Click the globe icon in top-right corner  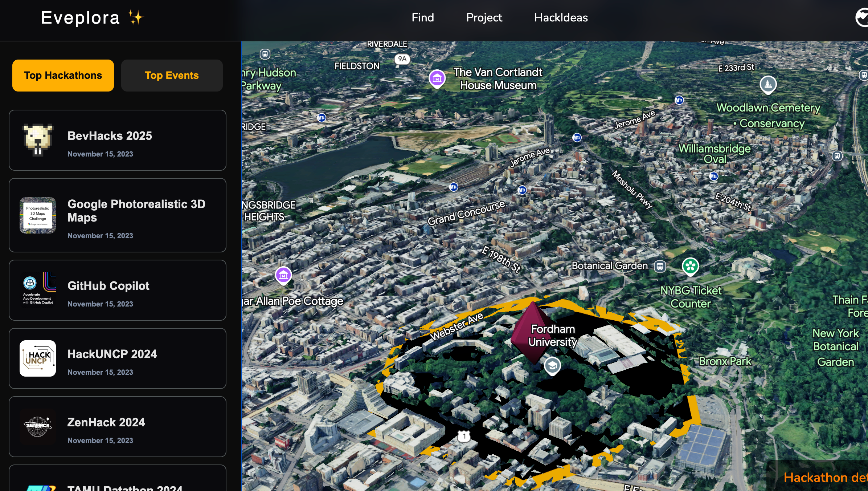click(863, 17)
